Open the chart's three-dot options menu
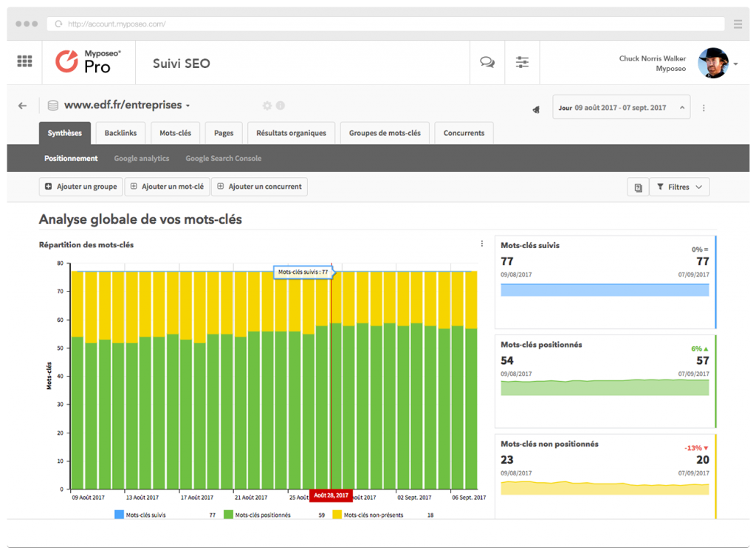Screen dimensions: 756x553 481,244
